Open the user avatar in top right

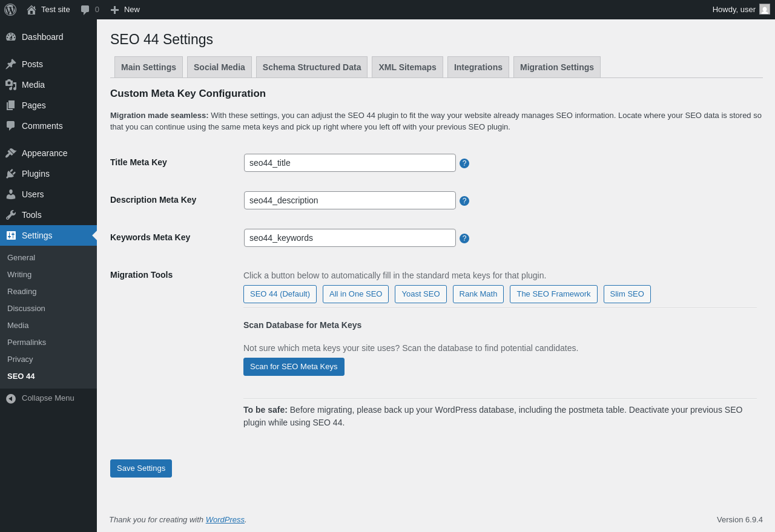(765, 9)
